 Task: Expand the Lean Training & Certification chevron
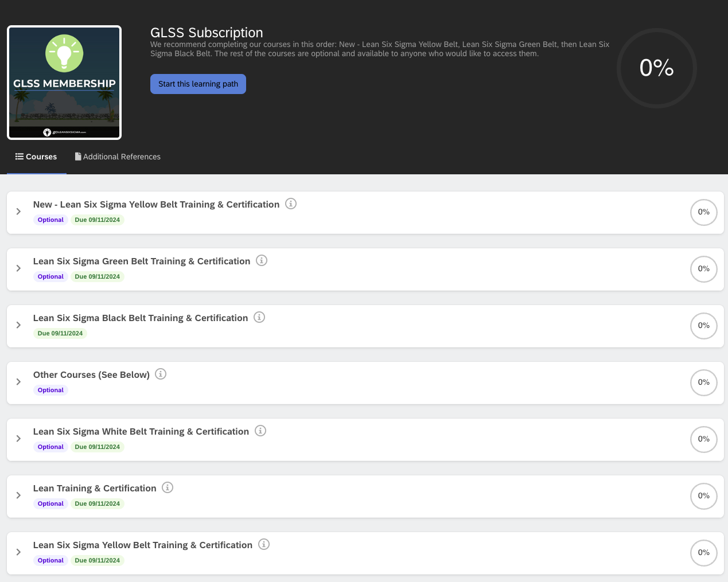click(x=18, y=495)
